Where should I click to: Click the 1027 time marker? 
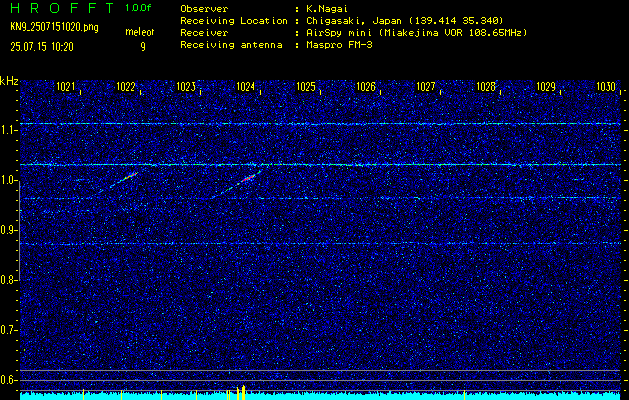pyautogui.click(x=426, y=87)
